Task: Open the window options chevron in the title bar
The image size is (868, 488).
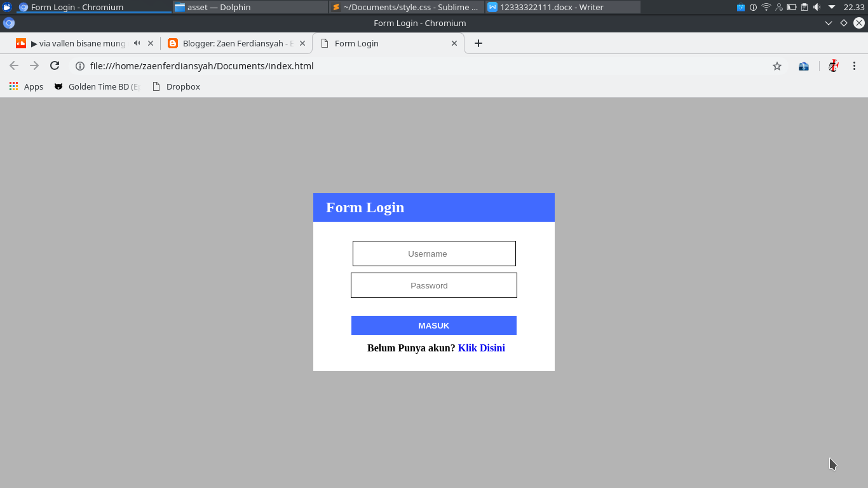Action: pos(828,23)
